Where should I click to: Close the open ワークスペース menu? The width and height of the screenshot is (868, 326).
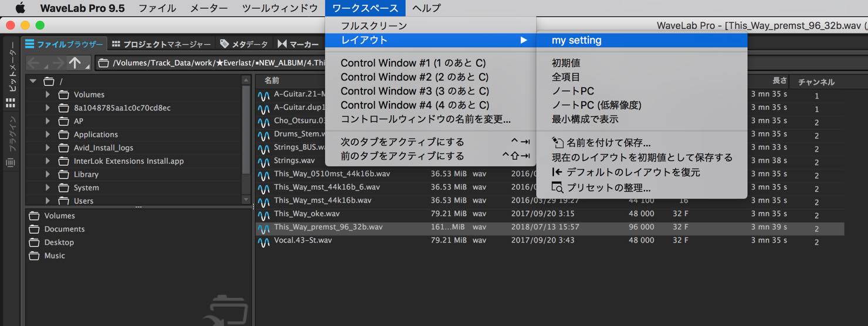point(365,8)
